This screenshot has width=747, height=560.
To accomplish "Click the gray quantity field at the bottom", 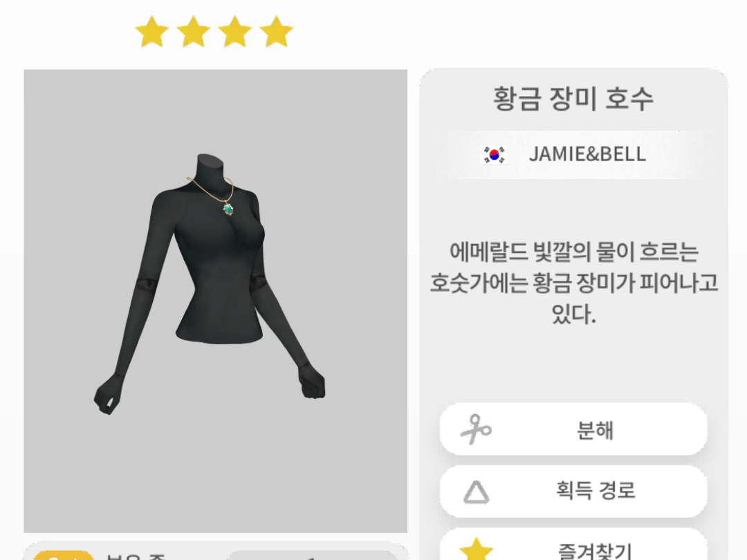I will [x=312, y=555].
